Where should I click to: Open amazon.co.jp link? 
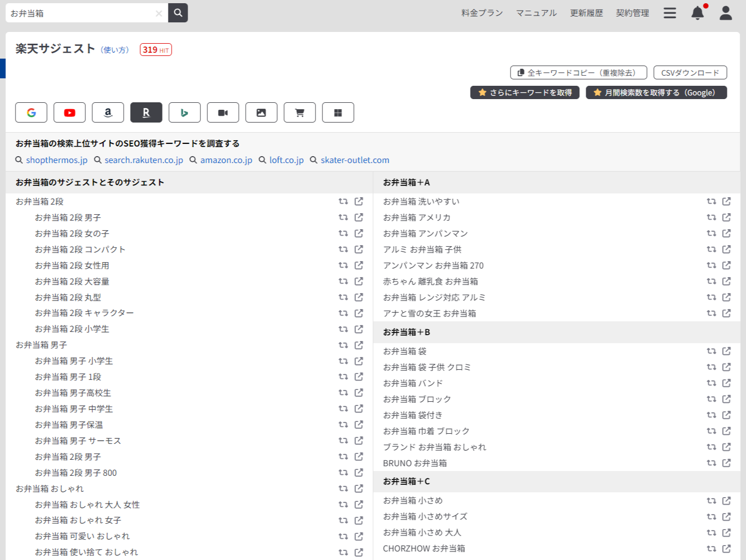pos(226,160)
